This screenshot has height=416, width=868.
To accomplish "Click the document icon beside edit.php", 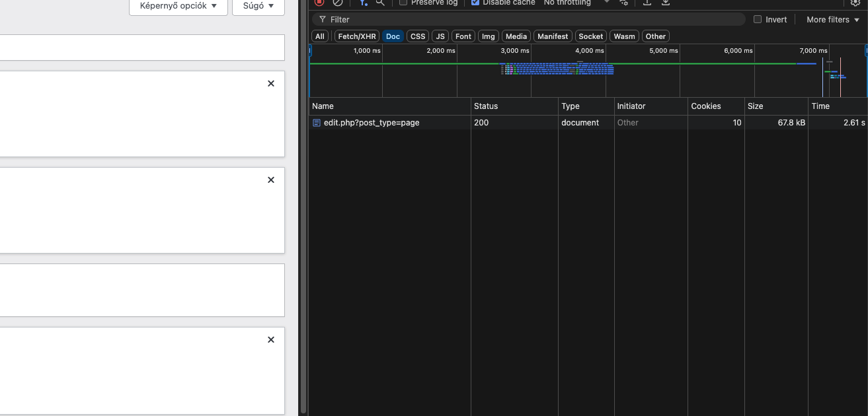I will coord(317,123).
